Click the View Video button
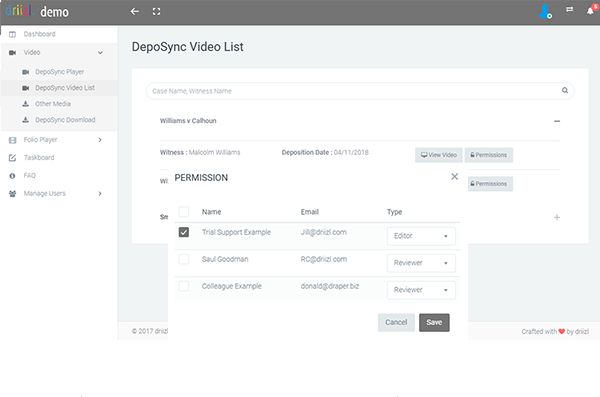 click(x=439, y=155)
